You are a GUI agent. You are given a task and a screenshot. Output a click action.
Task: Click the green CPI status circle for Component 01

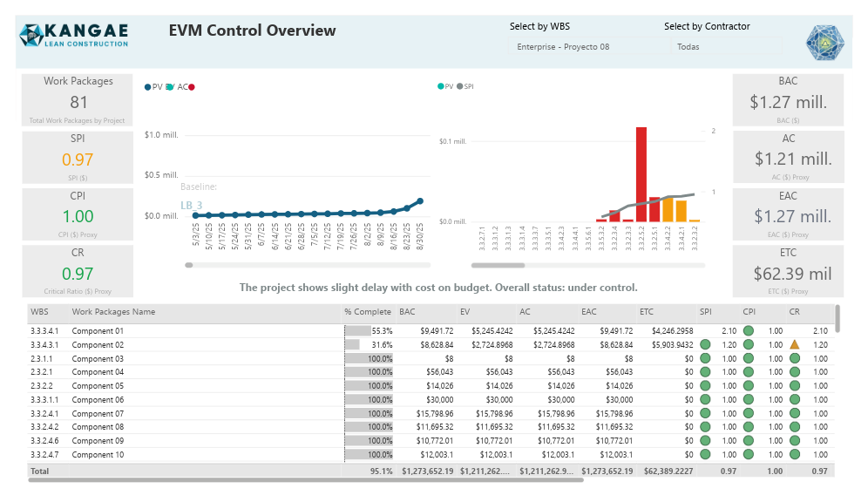[749, 331]
